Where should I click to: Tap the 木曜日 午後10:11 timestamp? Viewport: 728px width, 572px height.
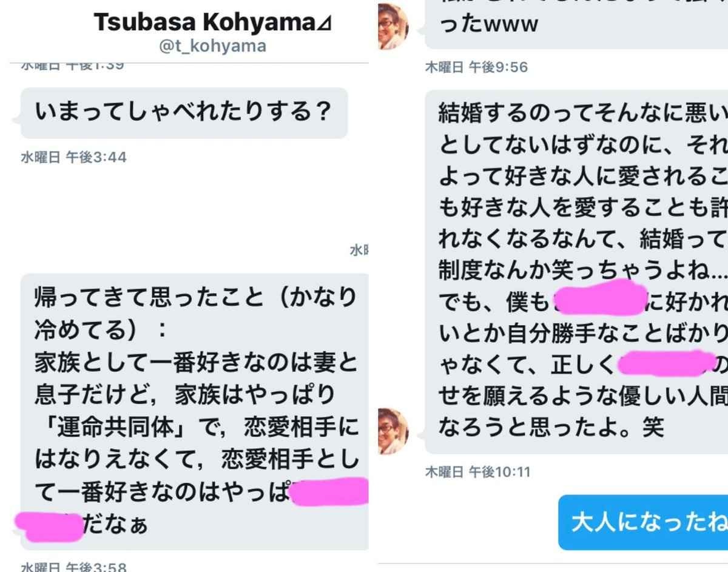[x=477, y=471]
